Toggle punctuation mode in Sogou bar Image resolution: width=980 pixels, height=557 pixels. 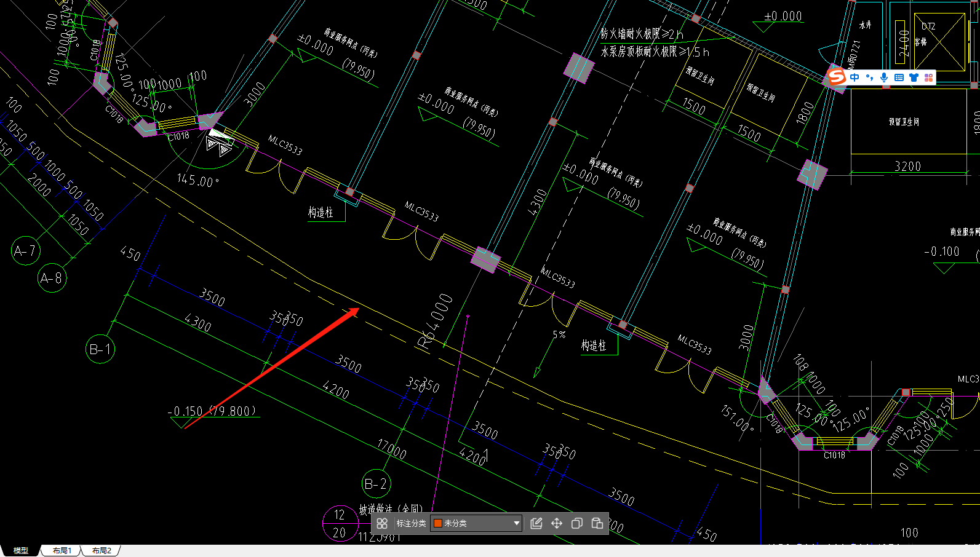[x=869, y=77]
